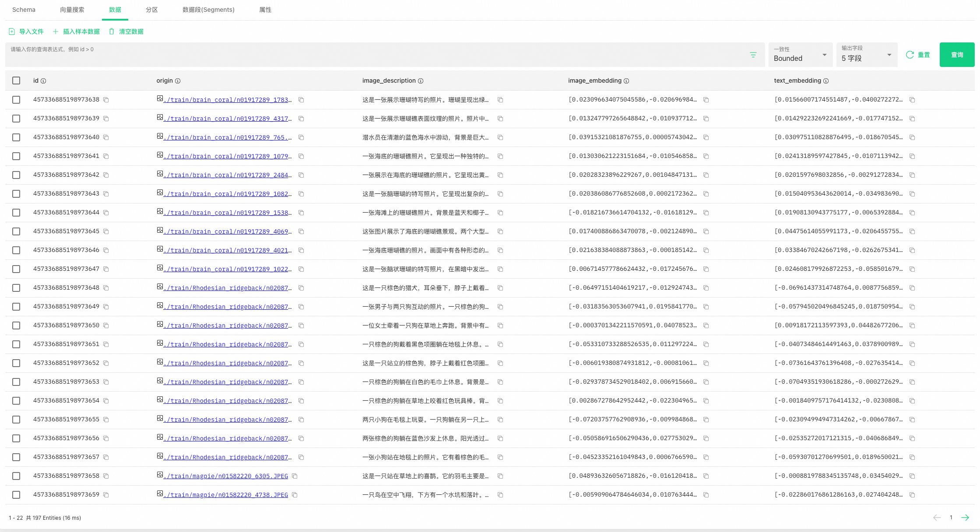
Task: Copy id 457336885198973638 with copy icon
Action: (106, 100)
